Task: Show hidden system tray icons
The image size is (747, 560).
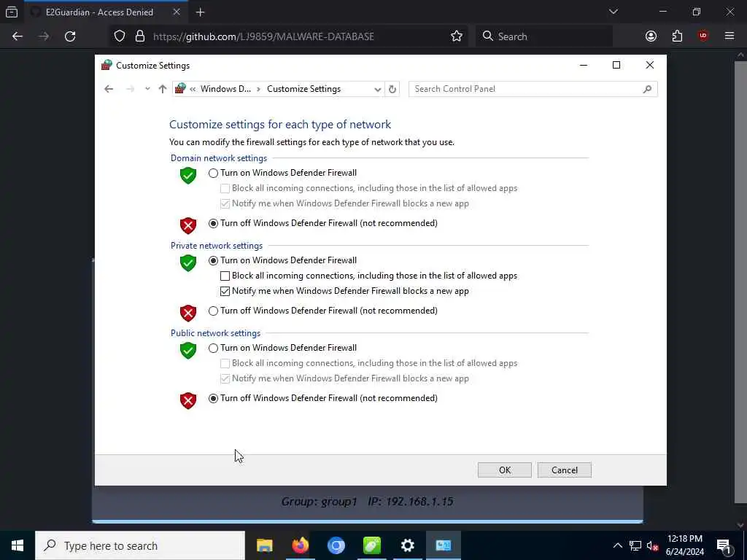Action: point(617,545)
